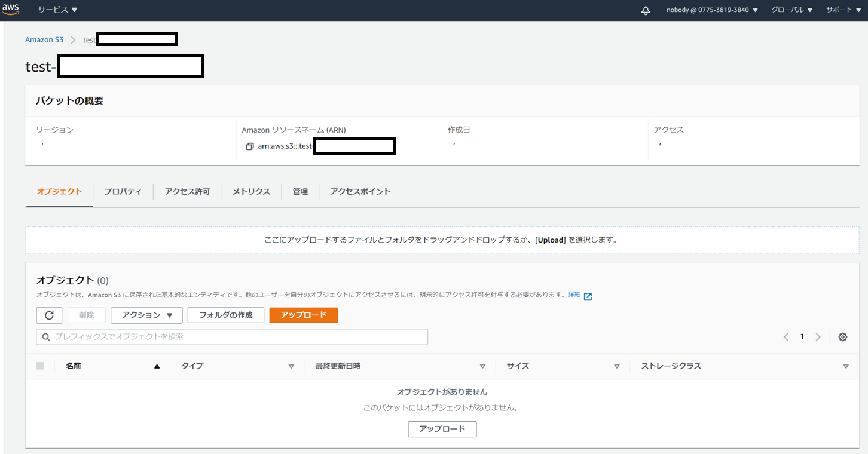Open the グローバル region dropdown

(791, 10)
